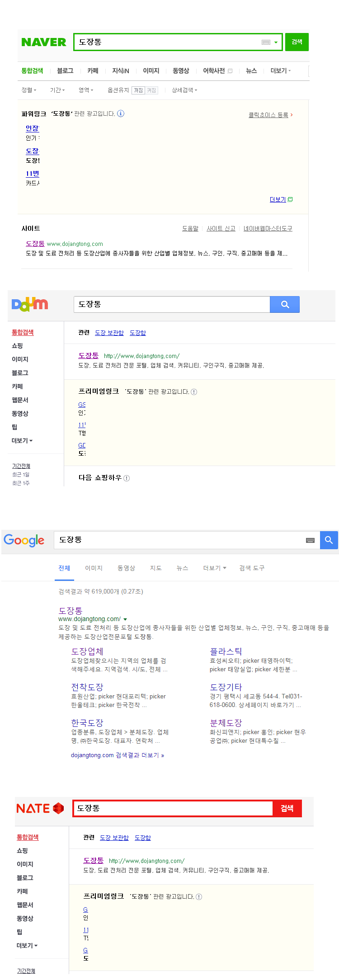
Task: Open the keyboard icon in Google search box
Action: 310,540
